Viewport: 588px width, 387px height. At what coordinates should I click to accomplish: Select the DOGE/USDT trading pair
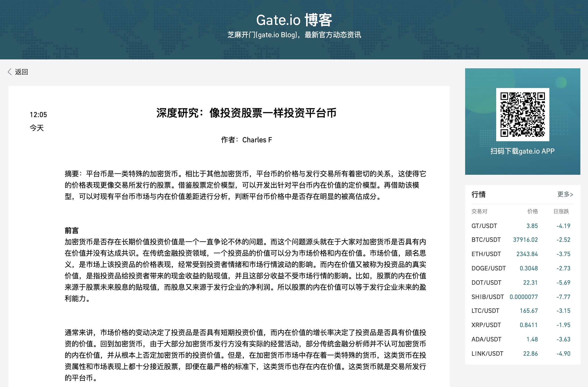tap(489, 268)
